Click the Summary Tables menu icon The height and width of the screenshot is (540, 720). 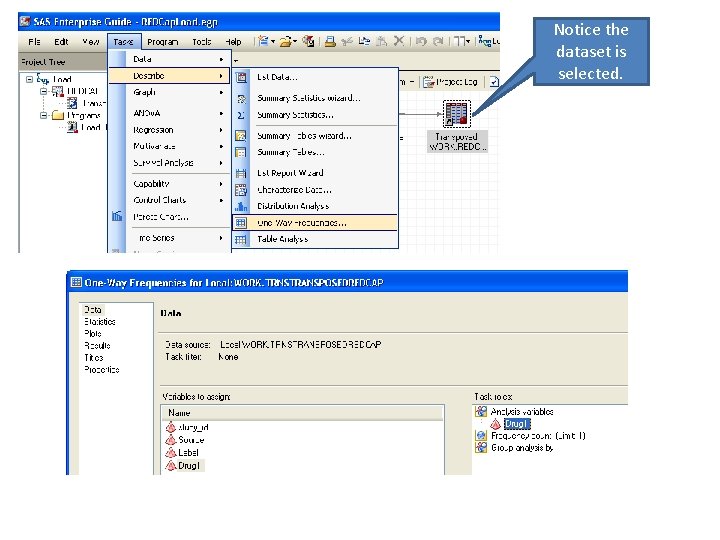pos(241,152)
